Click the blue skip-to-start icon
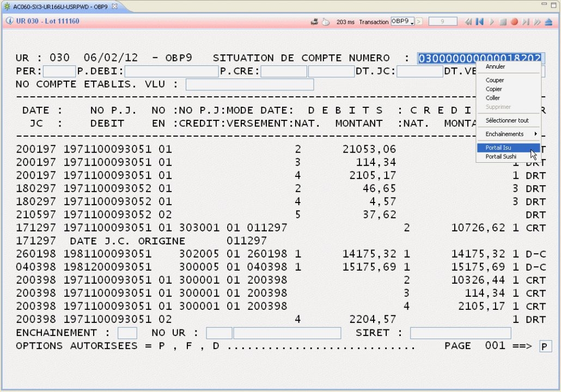Image resolution: width=561 pixels, height=392 pixels. (480, 22)
